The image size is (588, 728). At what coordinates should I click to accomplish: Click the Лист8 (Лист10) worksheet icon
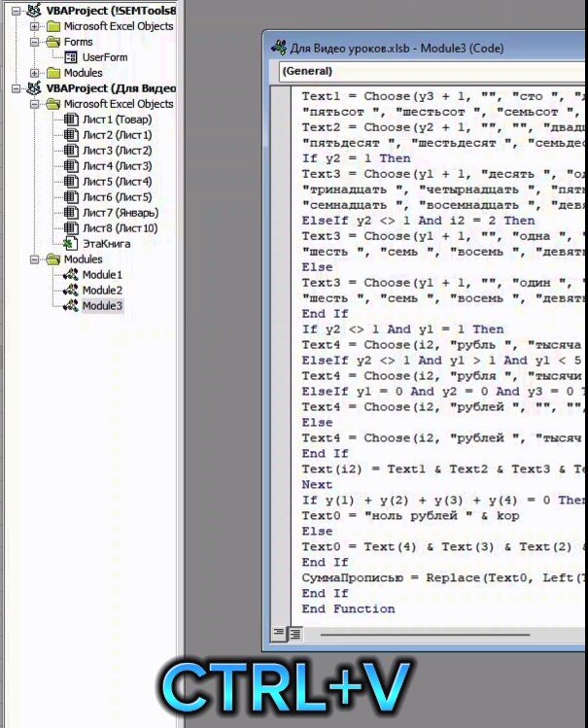[x=71, y=228]
